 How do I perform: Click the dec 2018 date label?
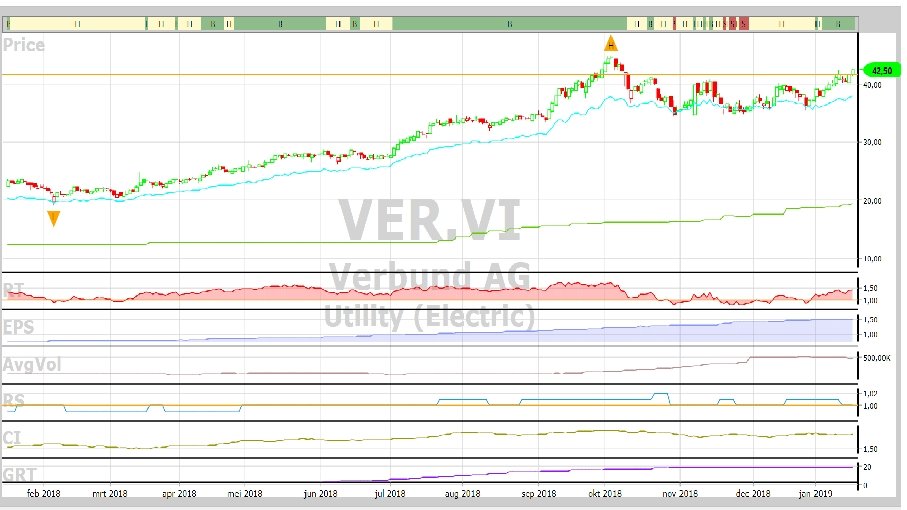click(x=753, y=493)
